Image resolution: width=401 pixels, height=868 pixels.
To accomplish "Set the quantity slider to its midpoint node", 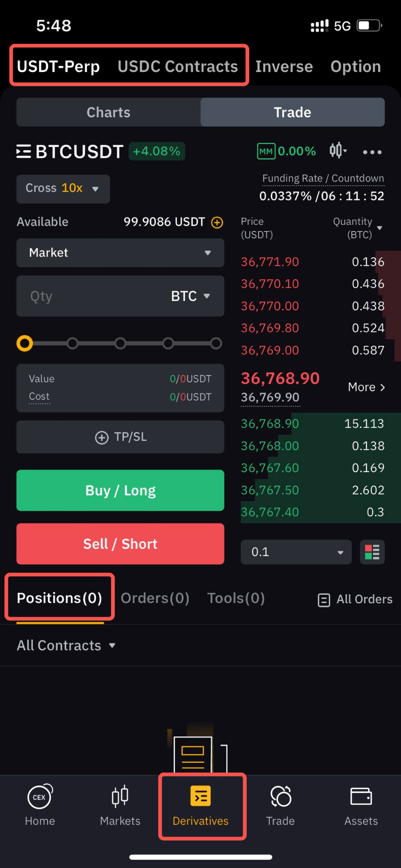I will pyautogui.click(x=120, y=343).
